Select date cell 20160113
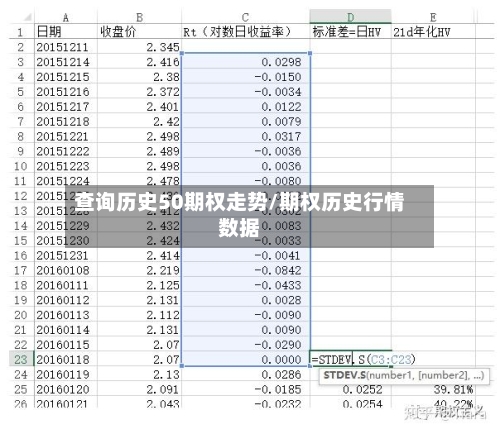The height and width of the screenshot is (434, 500). tap(66, 315)
